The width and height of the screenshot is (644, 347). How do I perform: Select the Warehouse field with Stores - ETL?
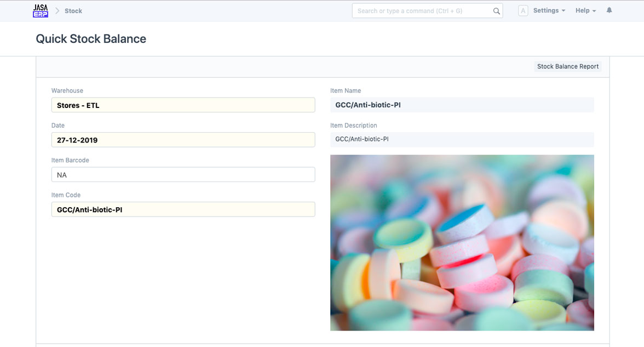[183, 105]
